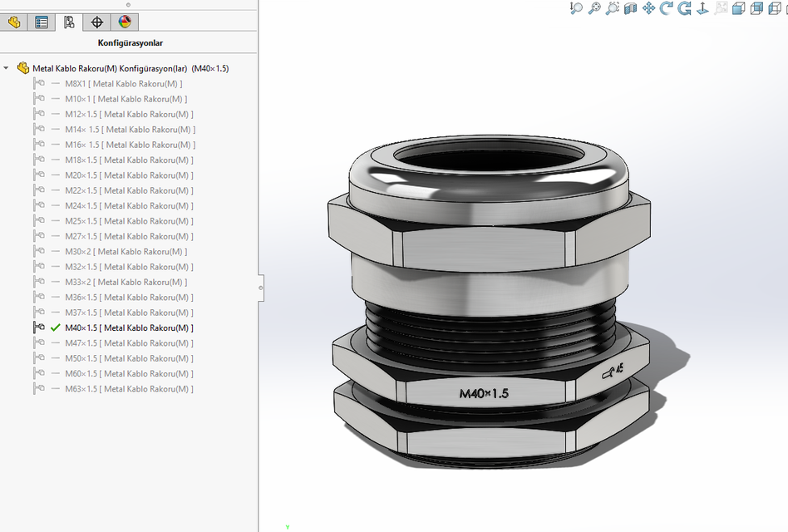Click the DimXpertManager crosshair tab icon
This screenshot has width=788, height=532.
click(x=96, y=22)
